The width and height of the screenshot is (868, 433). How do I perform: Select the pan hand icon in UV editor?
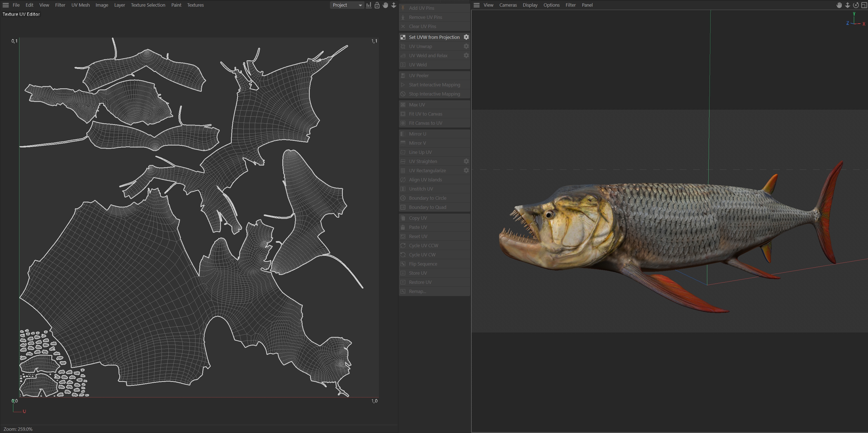386,5
